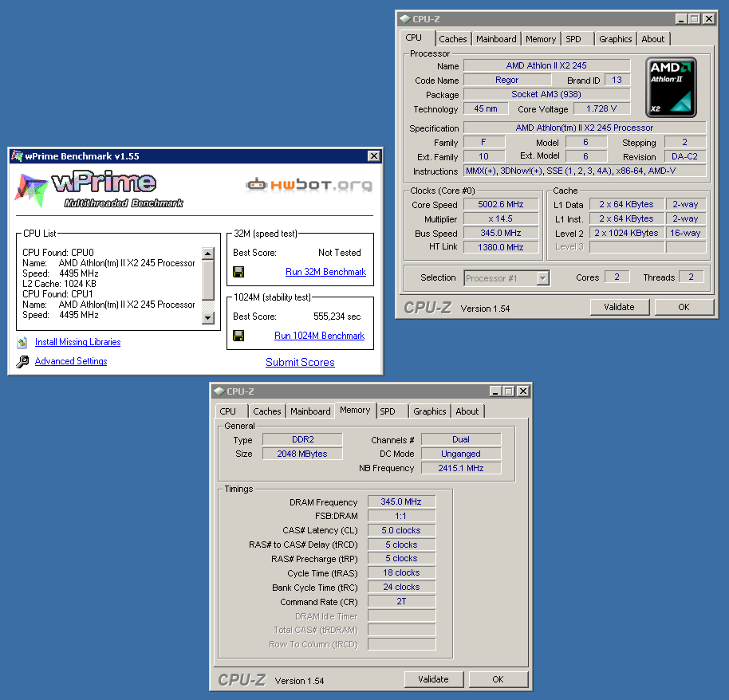Close the top CPU-Z window
Image resolution: width=729 pixels, height=700 pixels.
pos(708,19)
